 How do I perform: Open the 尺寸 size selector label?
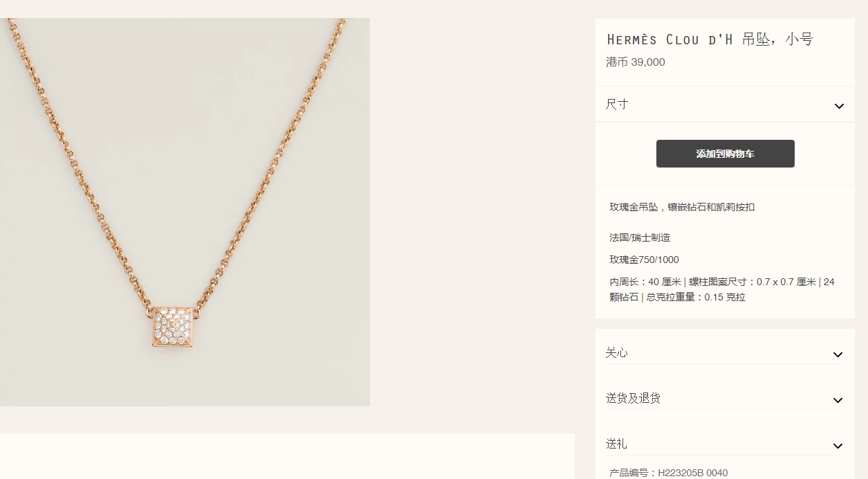tap(617, 104)
